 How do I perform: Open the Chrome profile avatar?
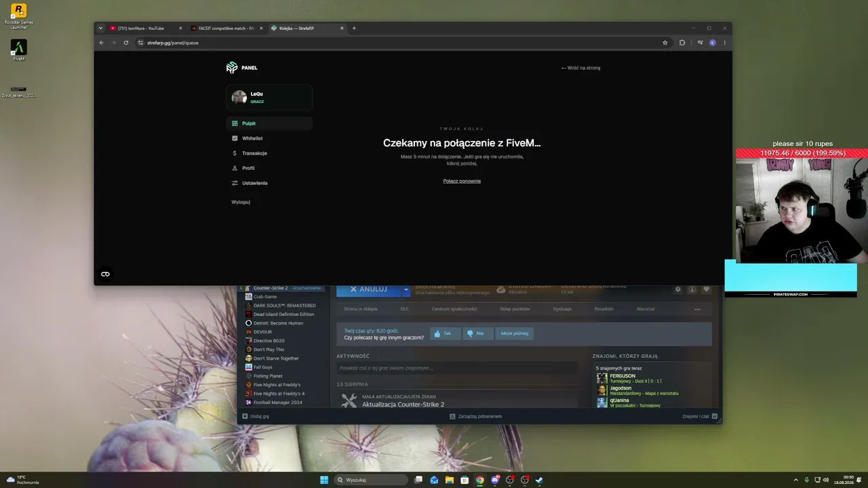[x=712, y=43]
